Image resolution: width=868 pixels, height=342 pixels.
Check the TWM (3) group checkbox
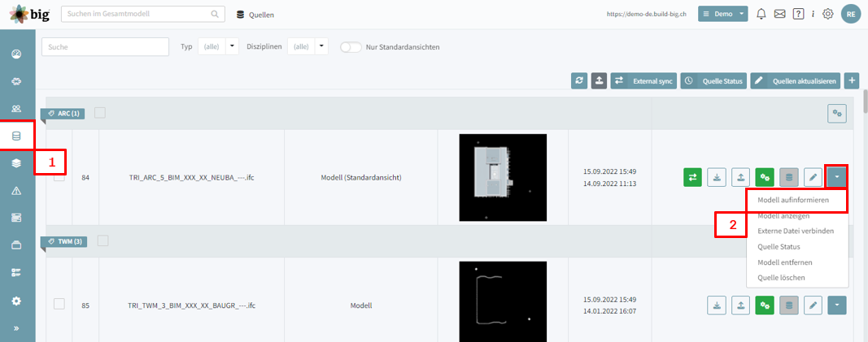(103, 240)
